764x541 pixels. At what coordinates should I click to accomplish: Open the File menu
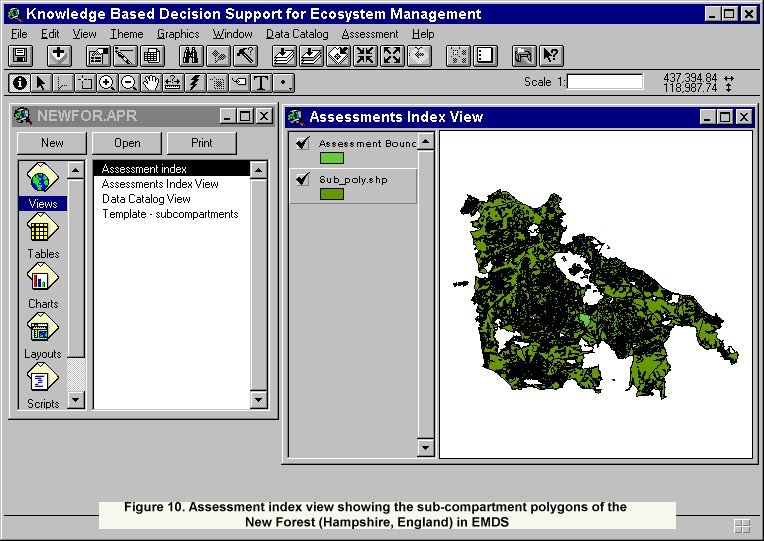pos(19,34)
